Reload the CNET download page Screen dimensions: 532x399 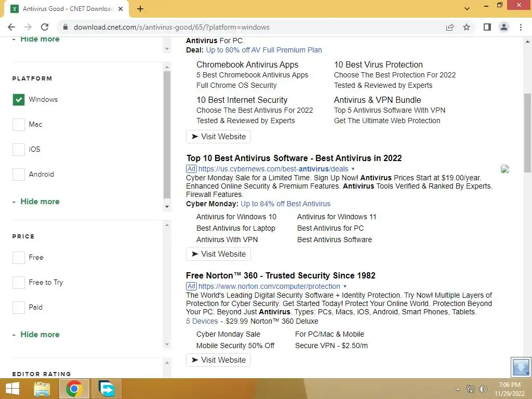45,27
